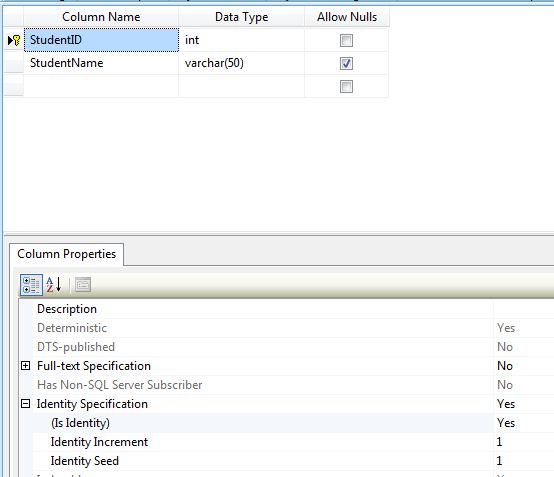
Task: Collapse the Identity Specification node
Action: pyautogui.click(x=25, y=404)
